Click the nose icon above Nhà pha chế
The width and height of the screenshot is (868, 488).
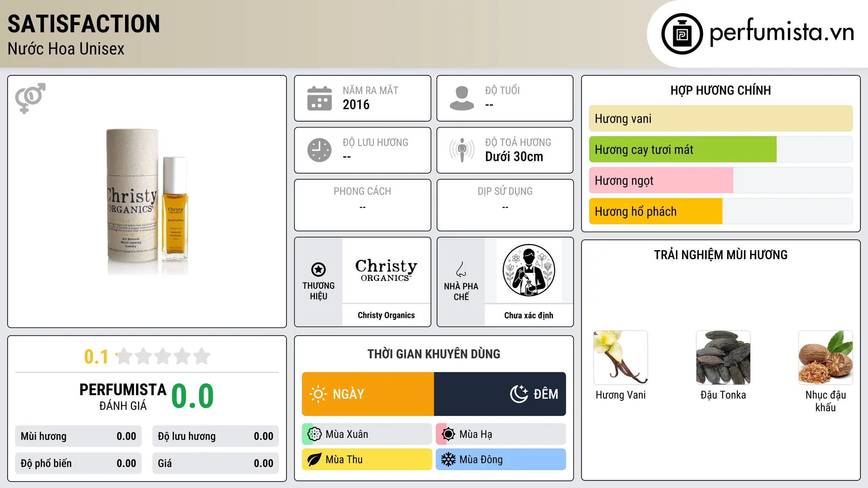461,269
